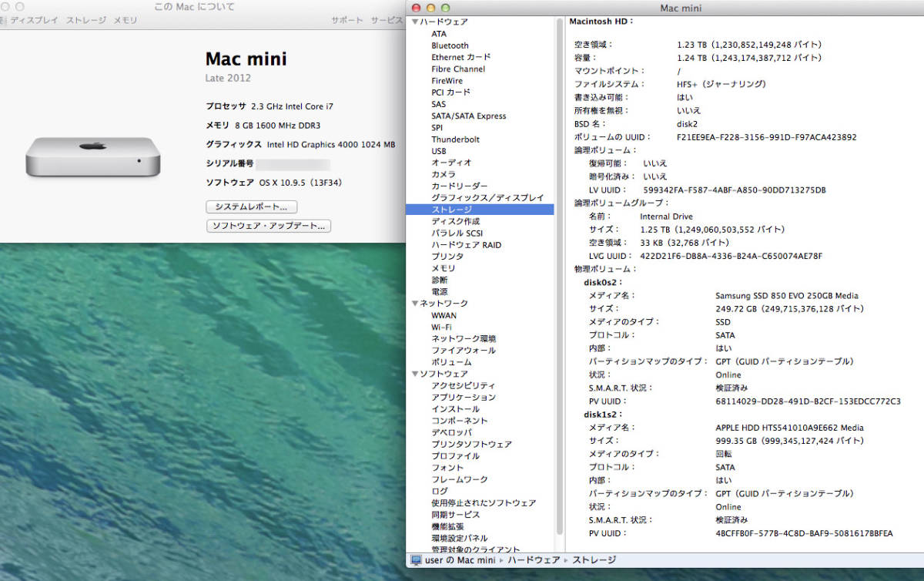Open the サービス tab in About window
The image size is (924, 581).
point(387,20)
